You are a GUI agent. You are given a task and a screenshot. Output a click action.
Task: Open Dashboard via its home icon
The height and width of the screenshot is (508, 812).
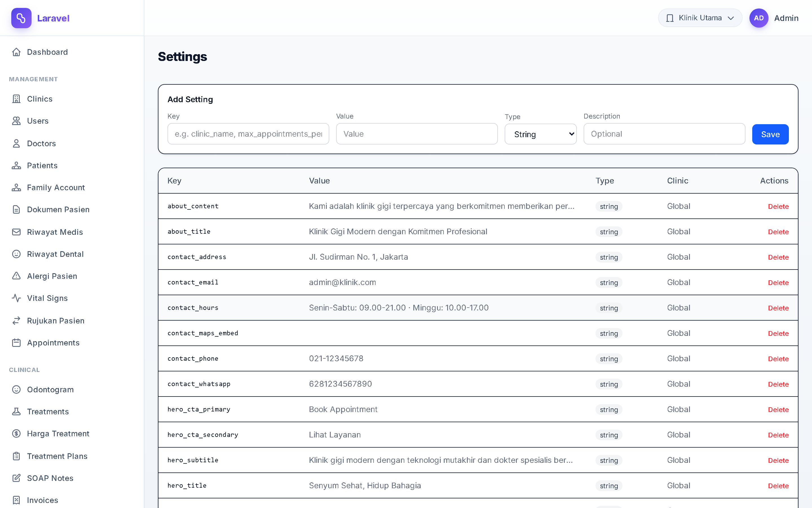(x=16, y=52)
